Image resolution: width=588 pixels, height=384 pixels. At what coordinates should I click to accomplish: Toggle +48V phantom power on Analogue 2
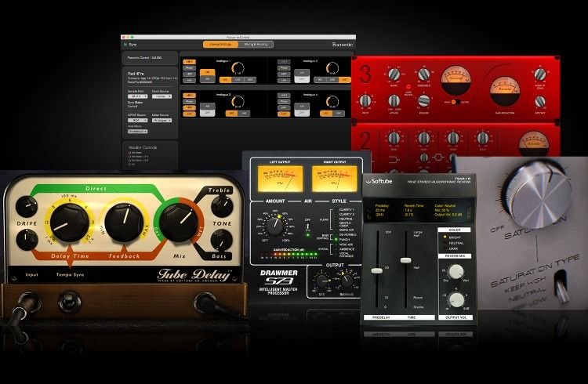(284, 62)
